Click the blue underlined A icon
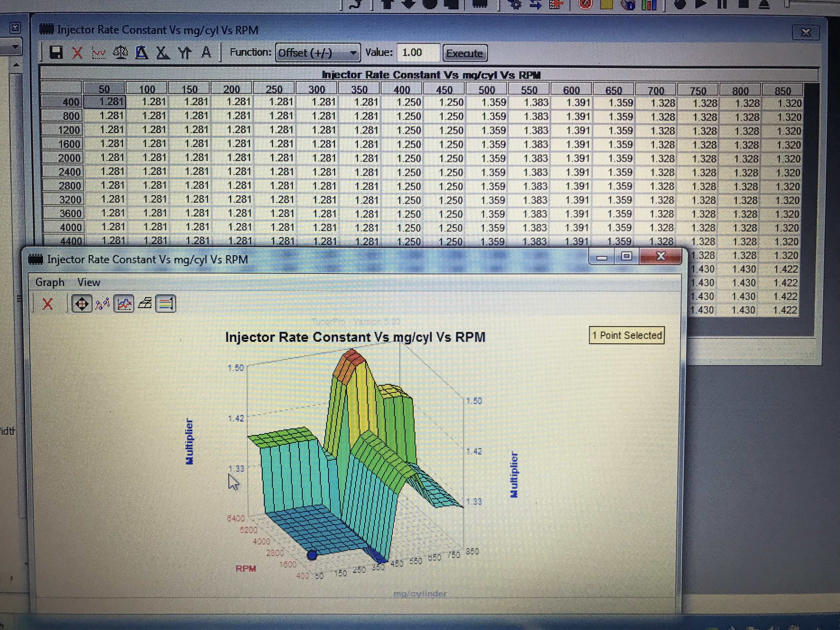The width and height of the screenshot is (840, 630). (x=142, y=52)
